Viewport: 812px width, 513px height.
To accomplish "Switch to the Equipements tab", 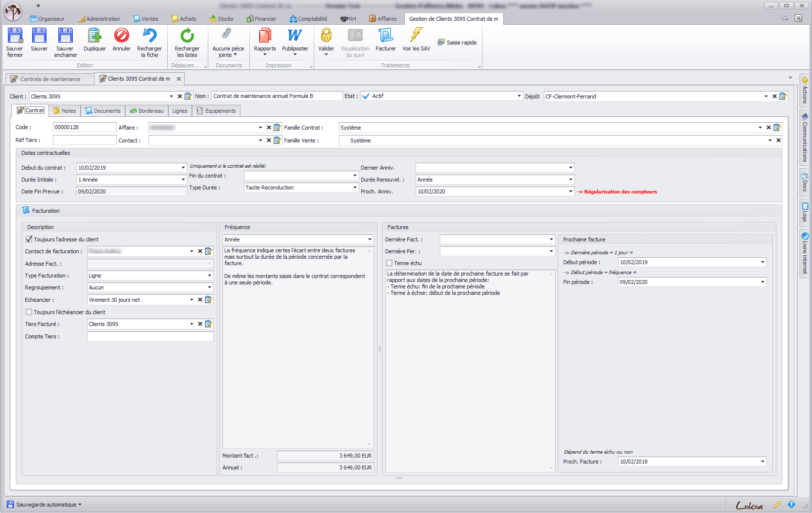I will pyautogui.click(x=216, y=111).
